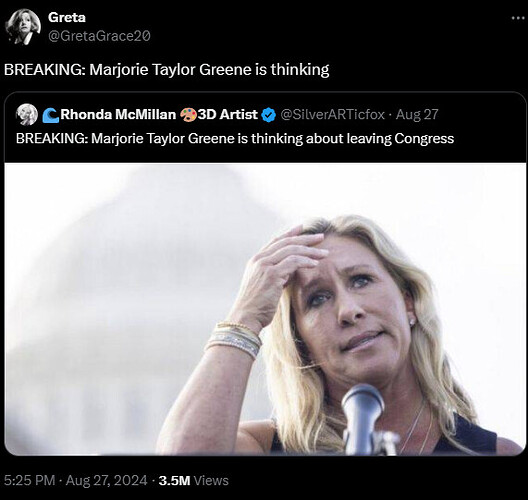Click the blue verified checkmark badge
The width and height of the screenshot is (528, 500).
[x=268, y=115]
